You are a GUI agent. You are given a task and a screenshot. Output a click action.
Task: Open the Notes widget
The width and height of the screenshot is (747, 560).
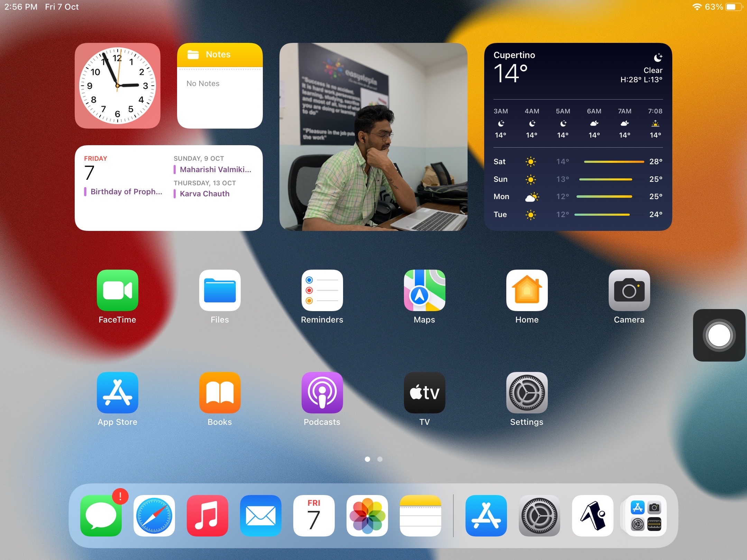(220, 86)
